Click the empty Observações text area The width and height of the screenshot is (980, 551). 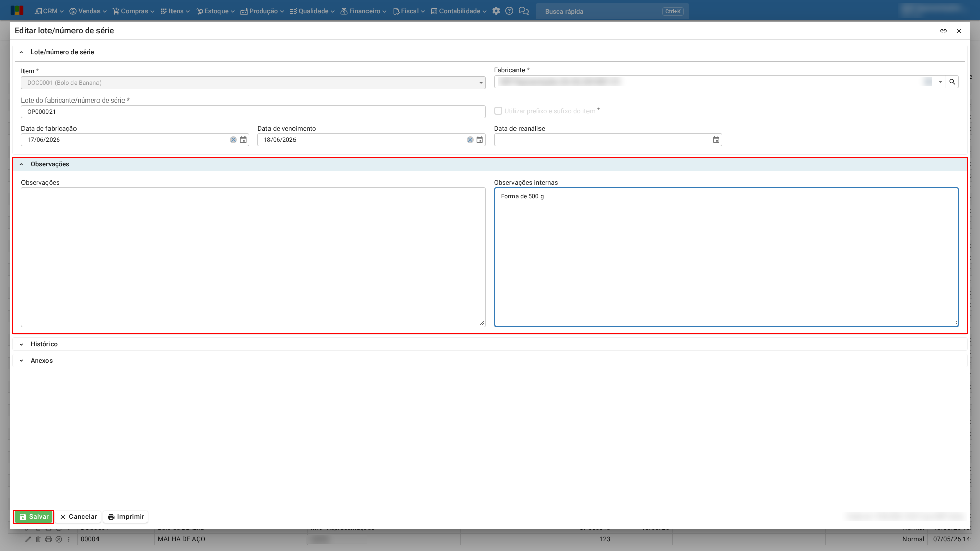point(253,257)
